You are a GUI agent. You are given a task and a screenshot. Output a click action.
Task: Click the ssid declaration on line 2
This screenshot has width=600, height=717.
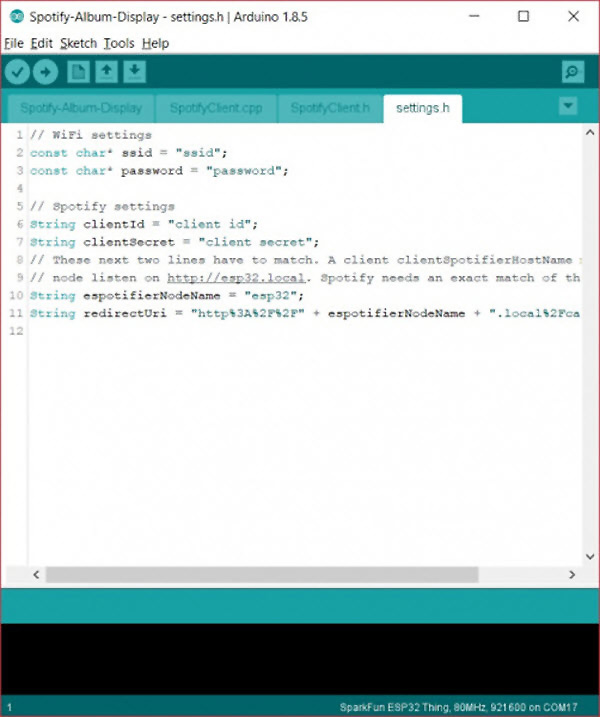pos(129,153)
